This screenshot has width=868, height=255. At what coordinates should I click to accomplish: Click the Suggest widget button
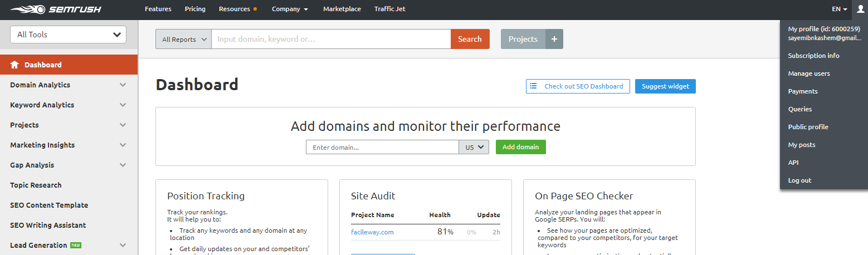click(x=665, y=86)
